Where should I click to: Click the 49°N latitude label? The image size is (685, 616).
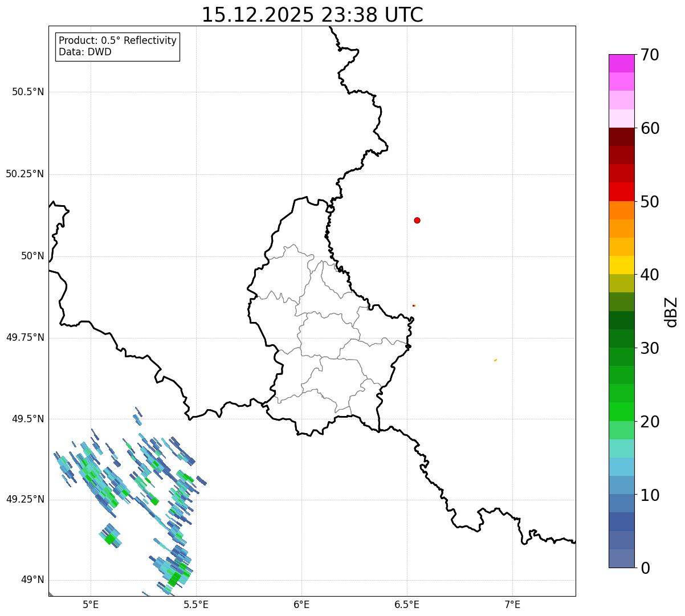point(32,580)
